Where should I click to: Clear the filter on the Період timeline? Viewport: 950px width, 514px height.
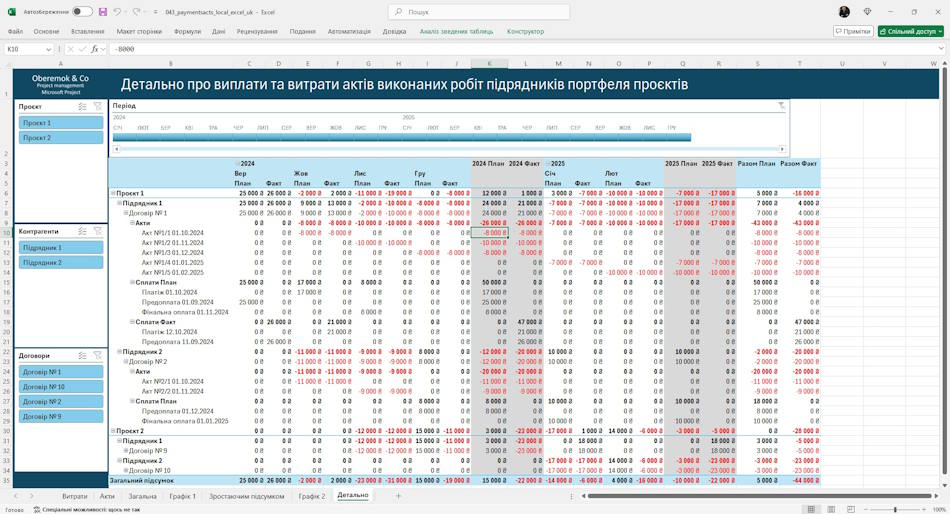(x=782, y=105)
